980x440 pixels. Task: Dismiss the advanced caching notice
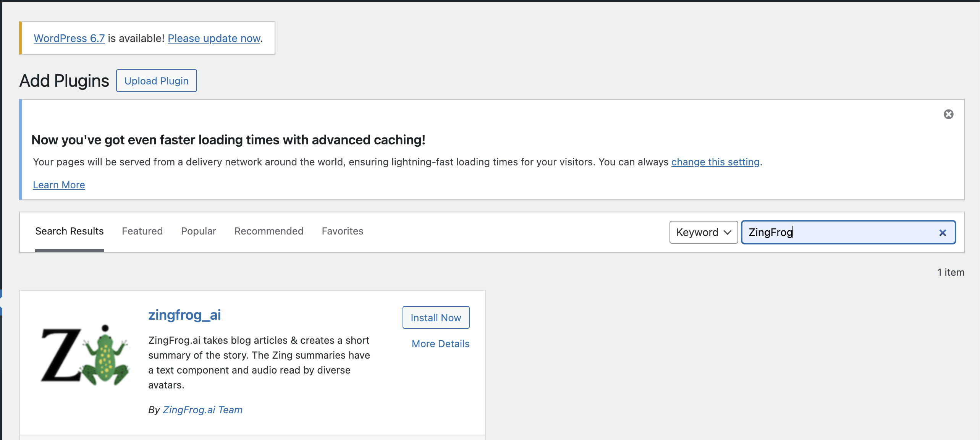pyautogui.click(x=948, y=114)
